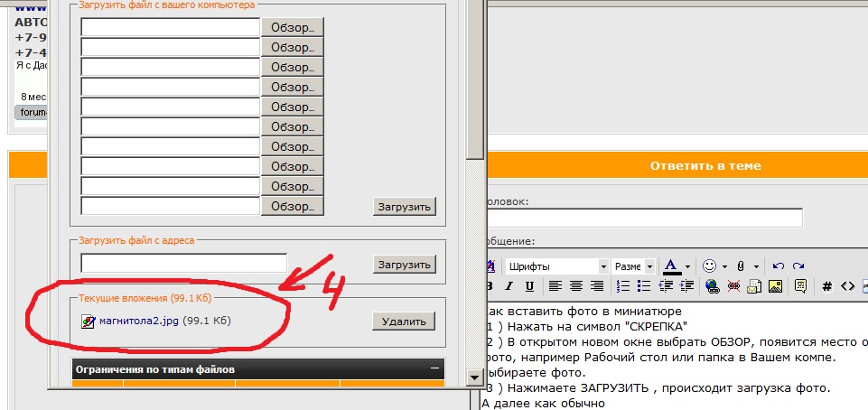This screenshot has height=410, width=868.
Task: Center-align the message text
Action: [575, 286]
